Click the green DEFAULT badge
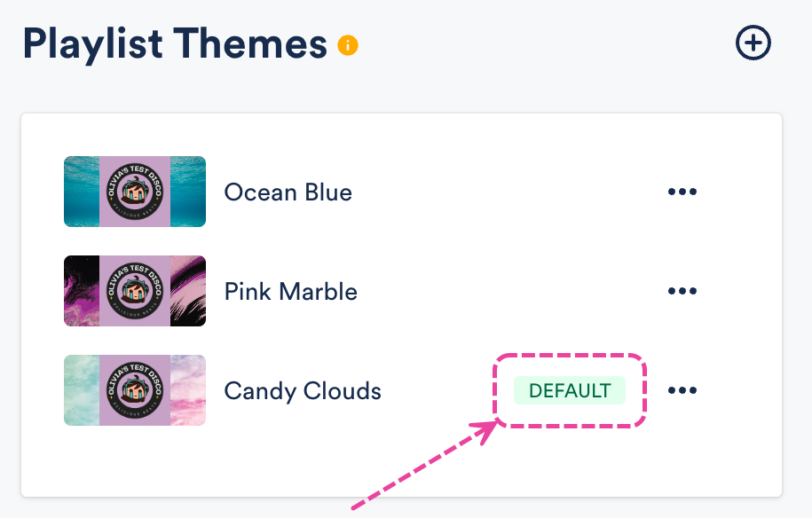 [570, 390]
